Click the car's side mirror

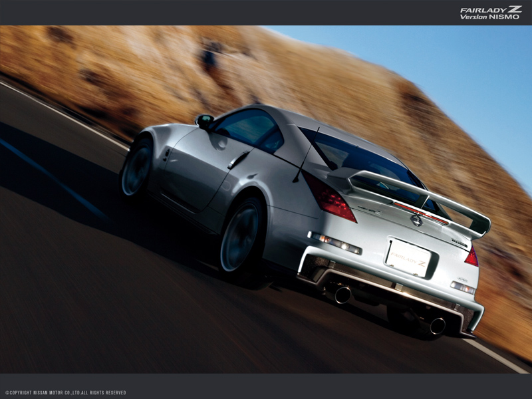(x=204, y=120)
